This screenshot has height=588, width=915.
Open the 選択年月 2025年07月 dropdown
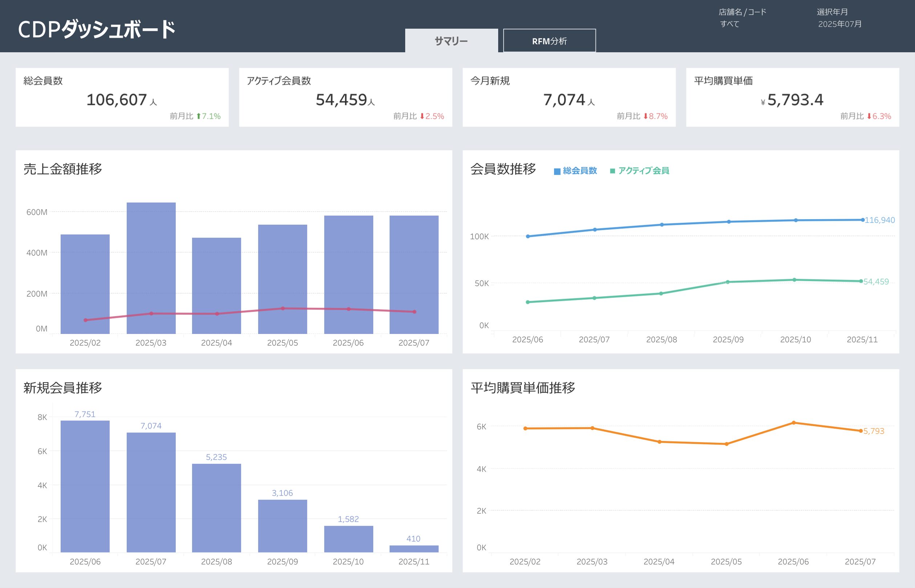click(x=839, y=24)
